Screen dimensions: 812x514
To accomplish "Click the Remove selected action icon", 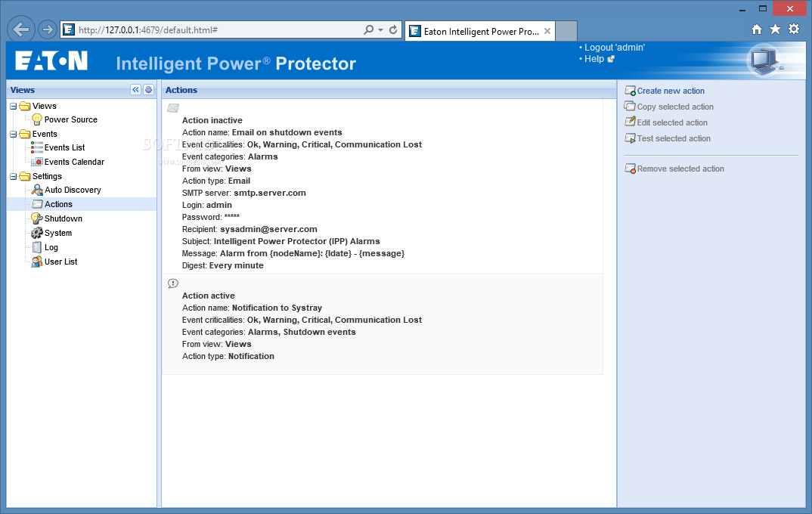I will [x=630, y=169].
